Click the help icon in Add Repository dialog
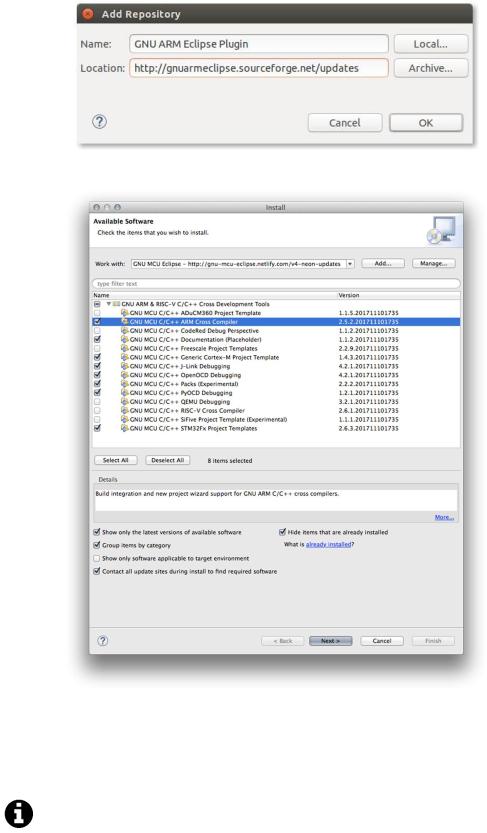Viewport: 487px width, 833px height. [x=99, y=122]
